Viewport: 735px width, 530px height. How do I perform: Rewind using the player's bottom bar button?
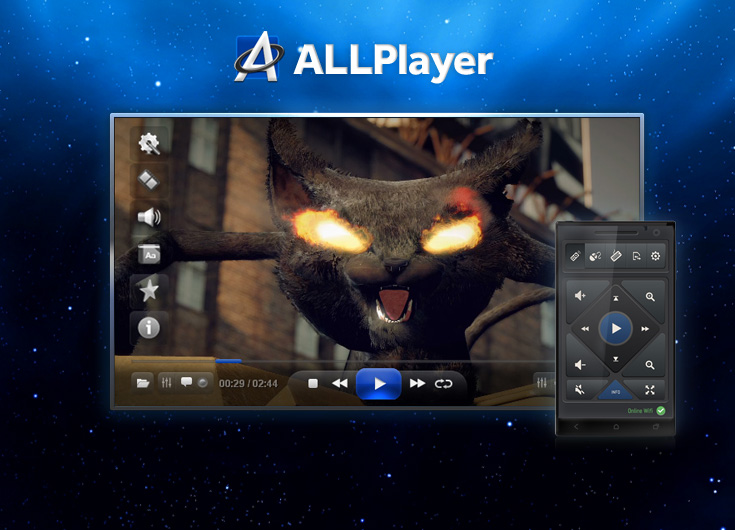coord(340,384)
